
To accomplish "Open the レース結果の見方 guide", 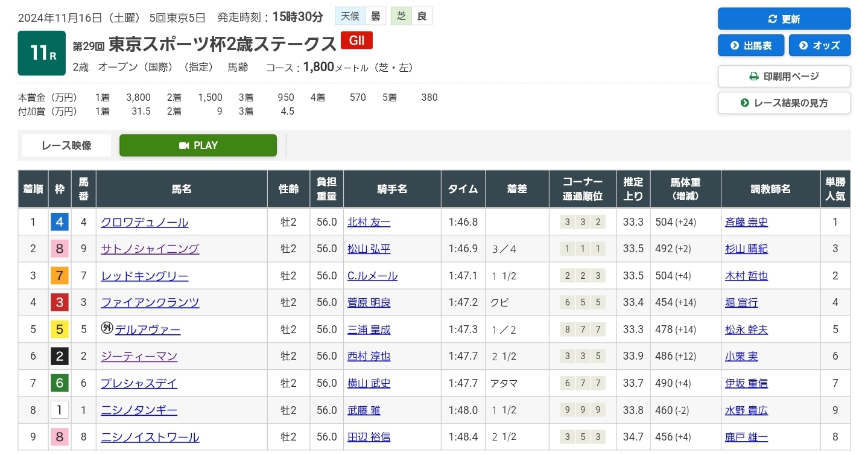I will coord(784,103).
